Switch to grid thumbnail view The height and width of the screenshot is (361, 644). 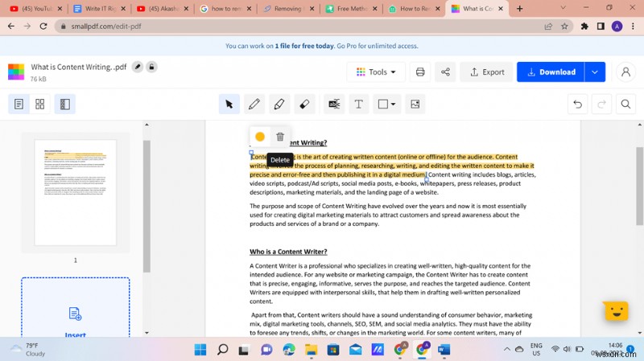point(39,105)
